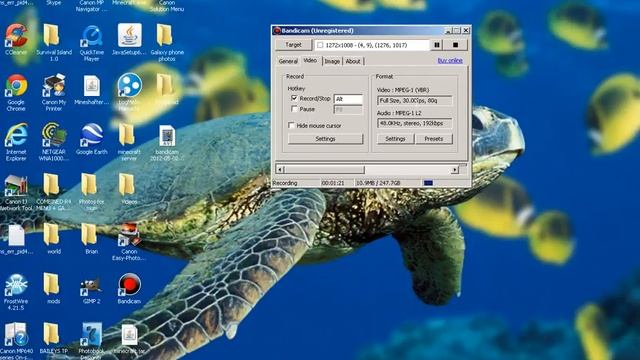Launch Internet Explorer from desktop
This screenshot has height=360, width=640.
(16, 142)
